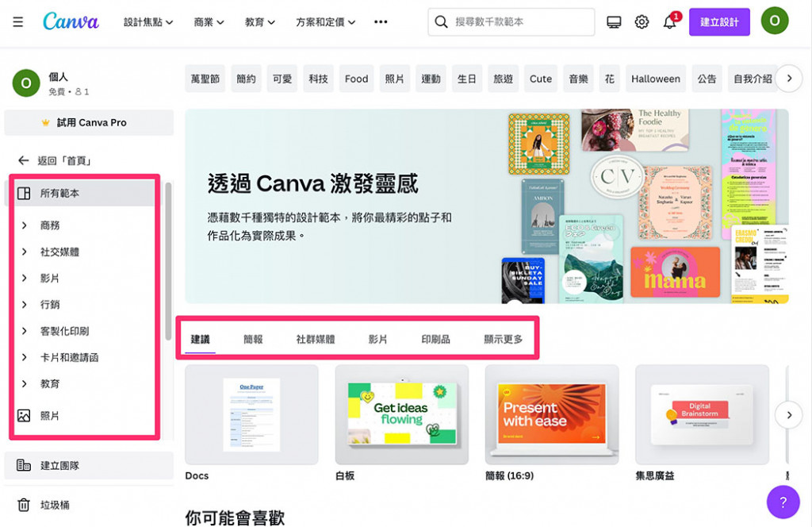Open the 商業 dropdown menu
Viewport: 812px width, 527px height.
tap(209, 21)
